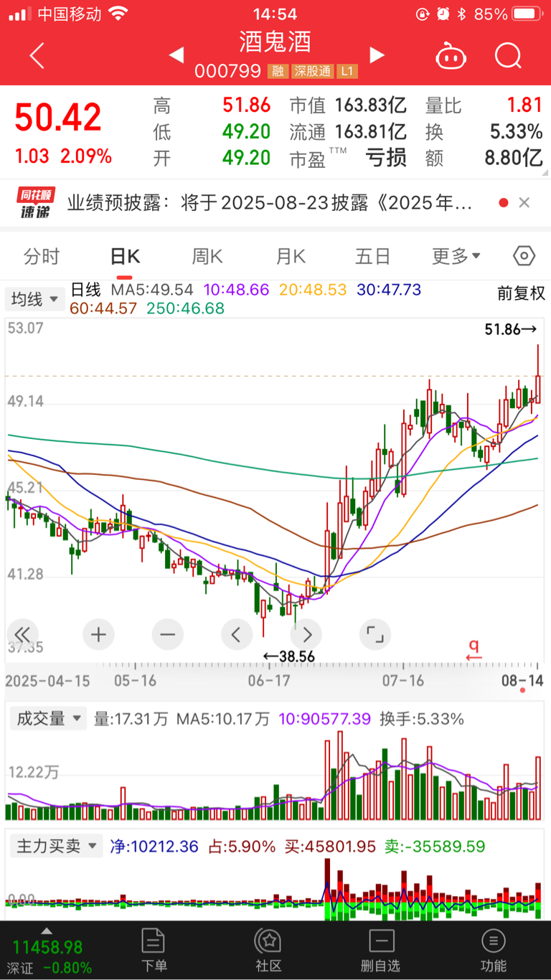Tap the 量:17.31万 volume readout
Image resolution: width=551 pixels, height=980 pixels.
[131, 718]
